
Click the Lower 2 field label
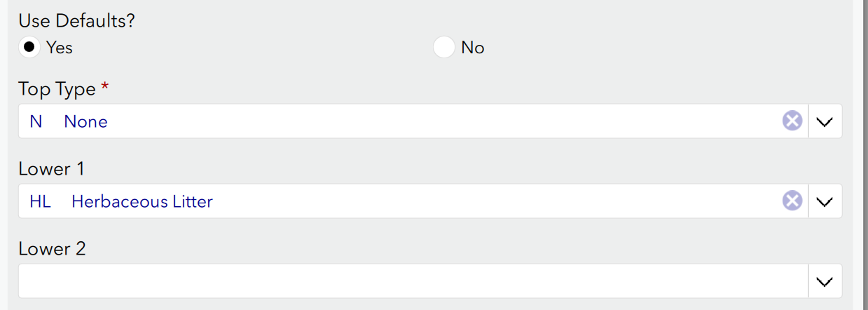pyautogui.click(x=52, y=250)
